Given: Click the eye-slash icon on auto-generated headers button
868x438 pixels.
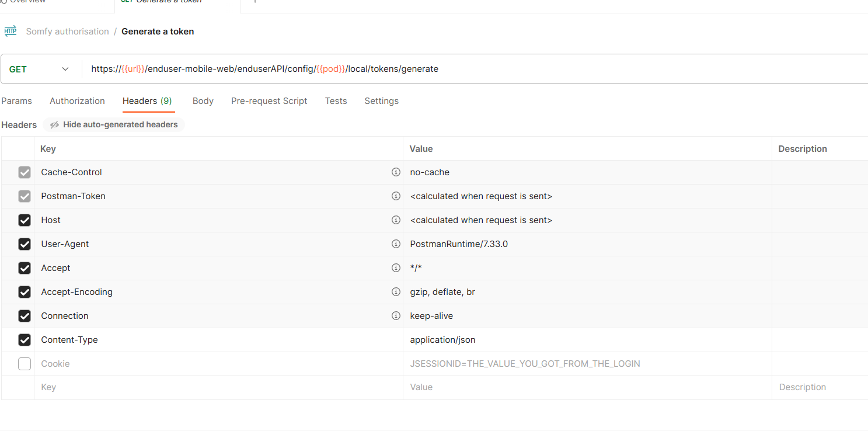Looking at the screenshot, I should coord(54,124).
